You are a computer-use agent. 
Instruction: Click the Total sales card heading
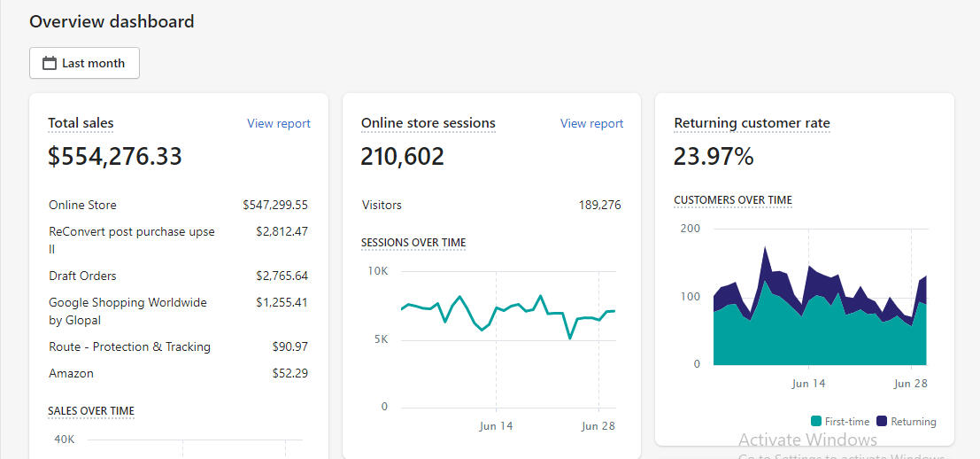click(x=81, y=124)
